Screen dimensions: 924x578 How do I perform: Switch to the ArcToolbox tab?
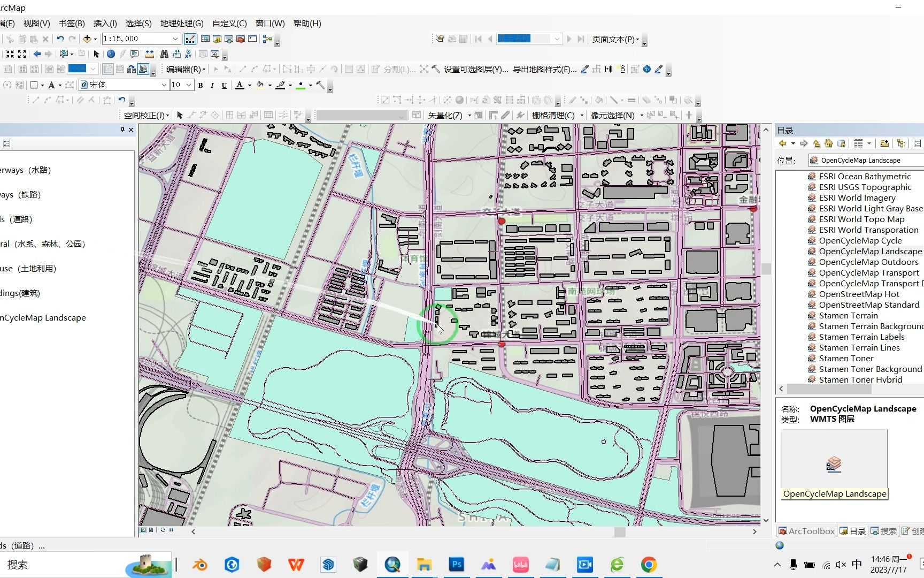(806, 531)
